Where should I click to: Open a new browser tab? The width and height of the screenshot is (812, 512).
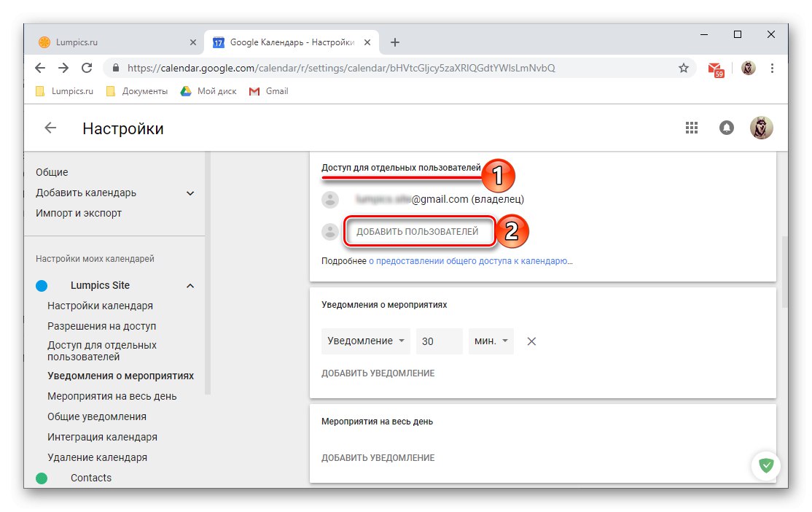tap(394, 42)
